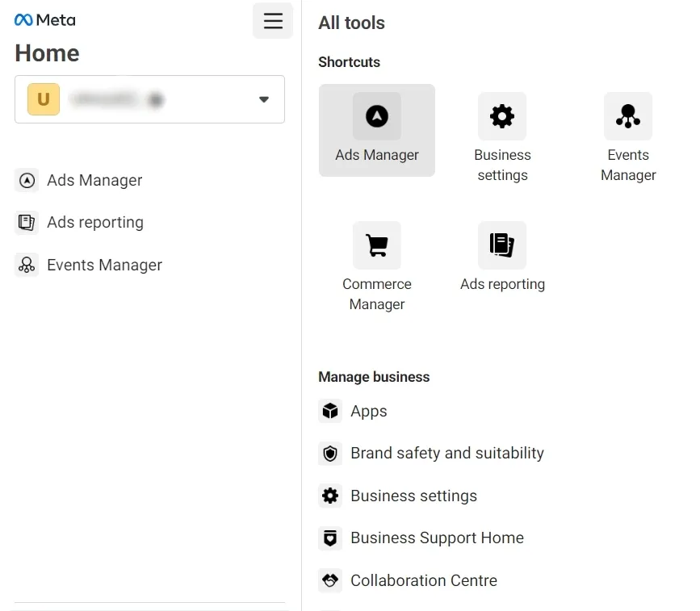Click Business settings shortcut label
Viewport: 700px width, 611px height.
pyautogui.click(x=502, y=165)
